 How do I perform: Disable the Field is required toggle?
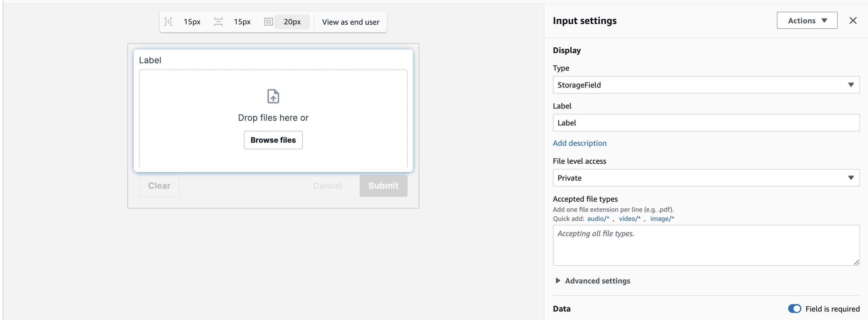coord(795,308)
